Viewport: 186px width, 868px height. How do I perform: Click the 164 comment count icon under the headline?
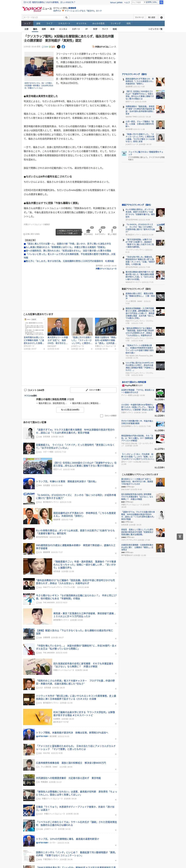coord(45,47)
